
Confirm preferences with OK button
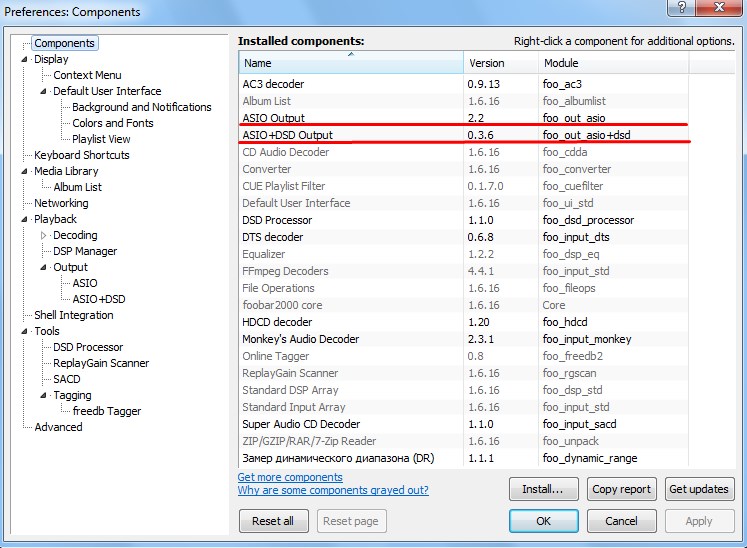coord(544,521)
